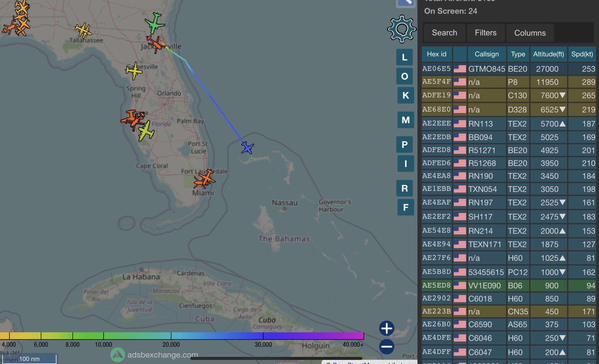Select callsign RN190 row
599x364 pixels.
coord(509,176)
